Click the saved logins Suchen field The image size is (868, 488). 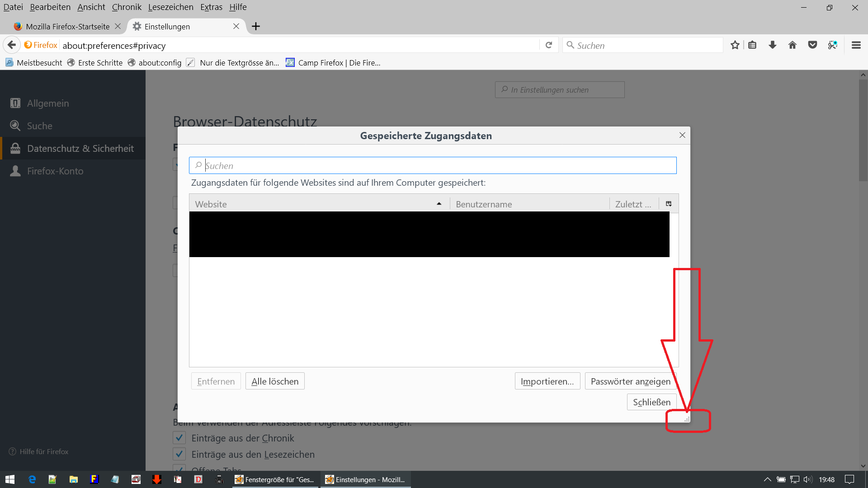(432, 166)
